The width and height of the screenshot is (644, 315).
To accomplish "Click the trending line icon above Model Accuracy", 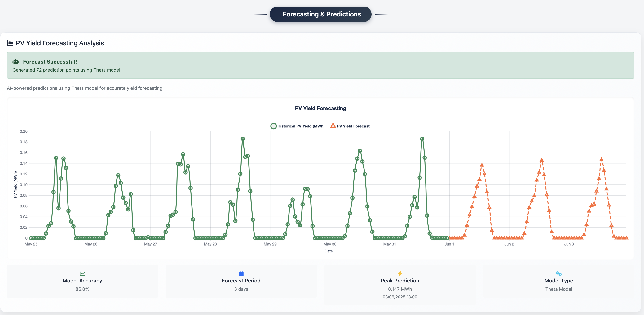I will [x=82, y=273].
